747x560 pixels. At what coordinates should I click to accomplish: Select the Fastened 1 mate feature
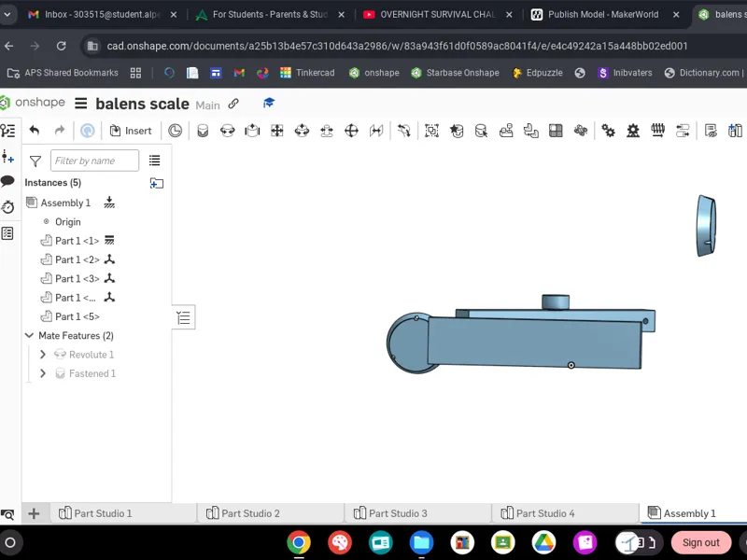[92, 374]
